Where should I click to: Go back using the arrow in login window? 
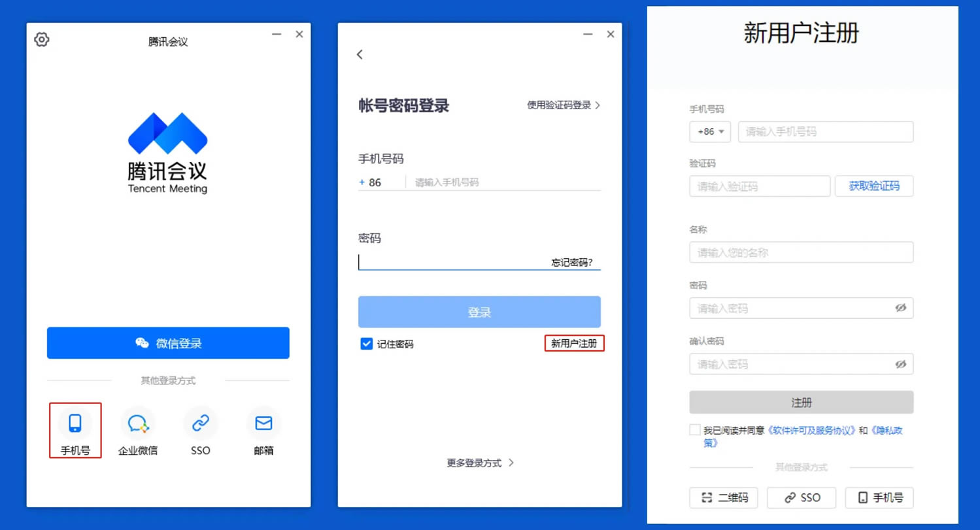pos(359,54)
